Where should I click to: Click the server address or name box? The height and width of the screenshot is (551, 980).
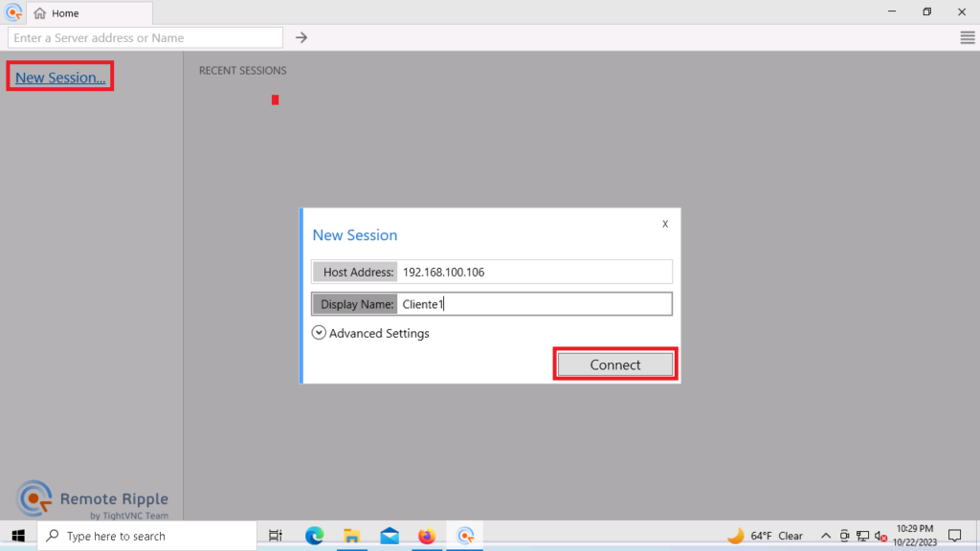click(x=145, y=37)
